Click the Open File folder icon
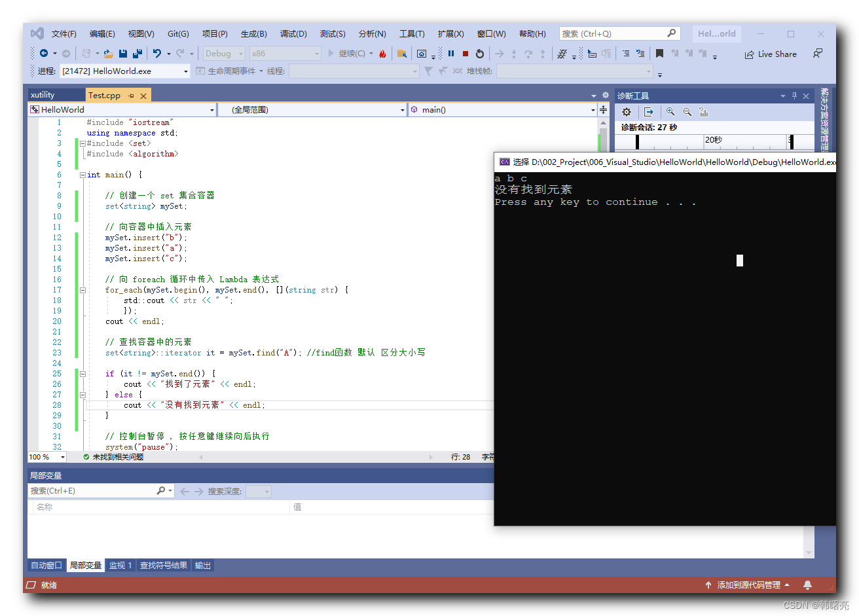Image resolution: width=859 pixels, height=616 pixels. pyautogui.click(x=108, y=54)
